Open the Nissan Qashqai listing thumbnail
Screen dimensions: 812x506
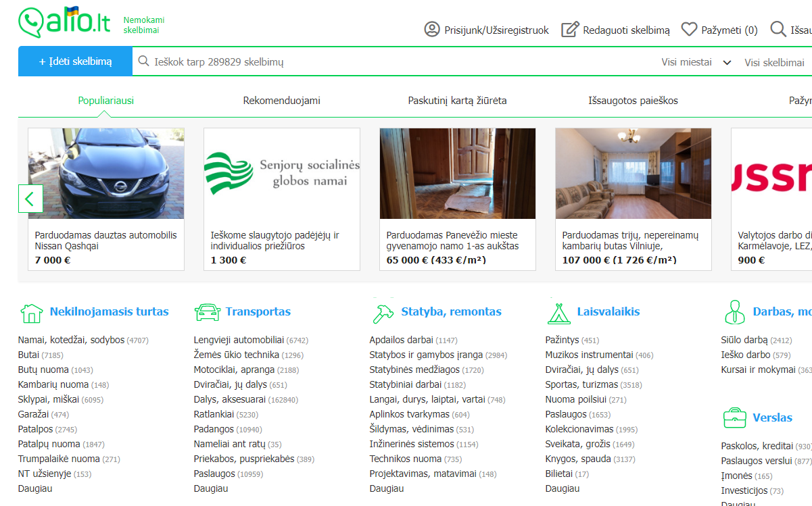point(106,174)
